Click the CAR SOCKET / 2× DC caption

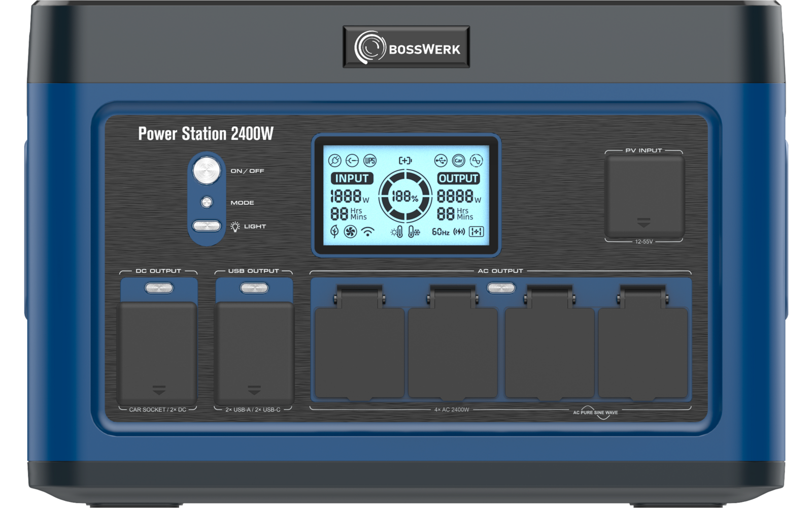tap(157, 409)
